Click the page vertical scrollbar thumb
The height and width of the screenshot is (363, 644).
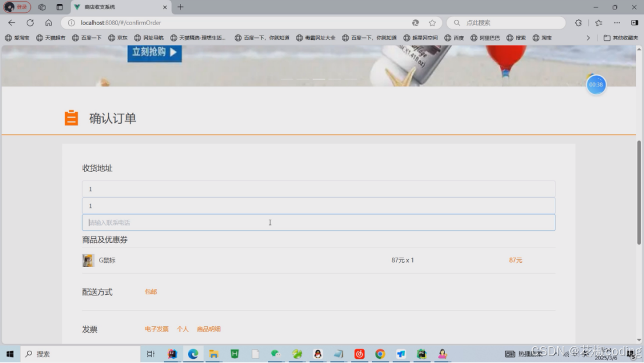[639, 192]
